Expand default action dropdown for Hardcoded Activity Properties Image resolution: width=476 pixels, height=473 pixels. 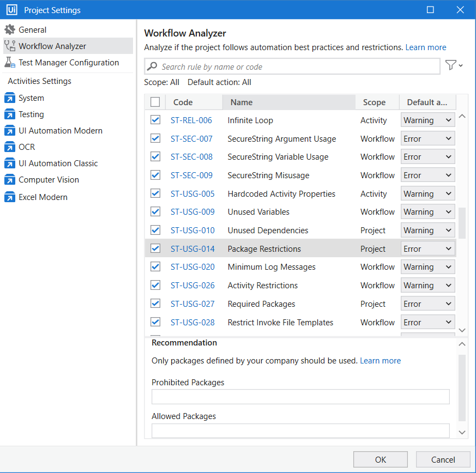pyautogui.click(x=428, y=193)
